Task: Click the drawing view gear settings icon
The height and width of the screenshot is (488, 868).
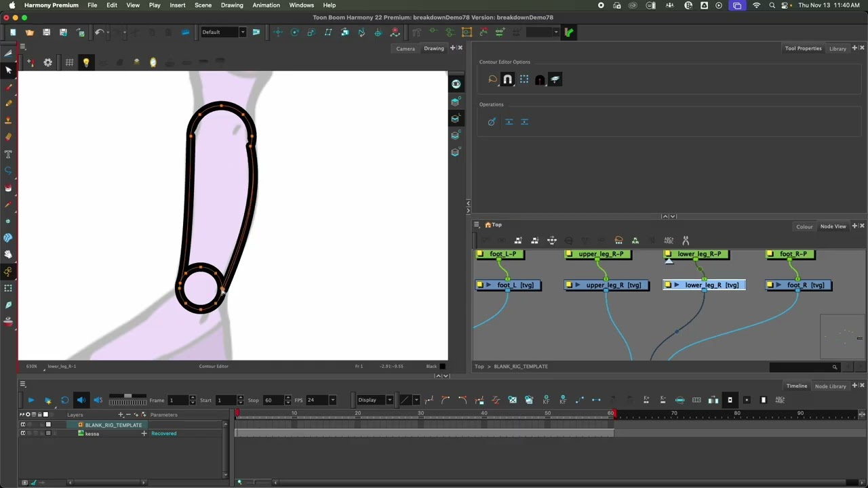Action: coord(48,62)
